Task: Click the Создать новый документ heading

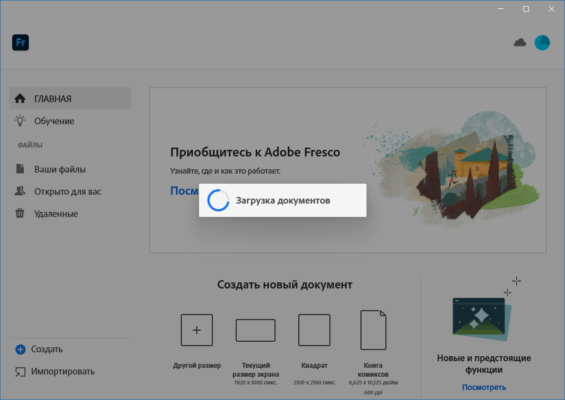Action: [x=285, y=285]
